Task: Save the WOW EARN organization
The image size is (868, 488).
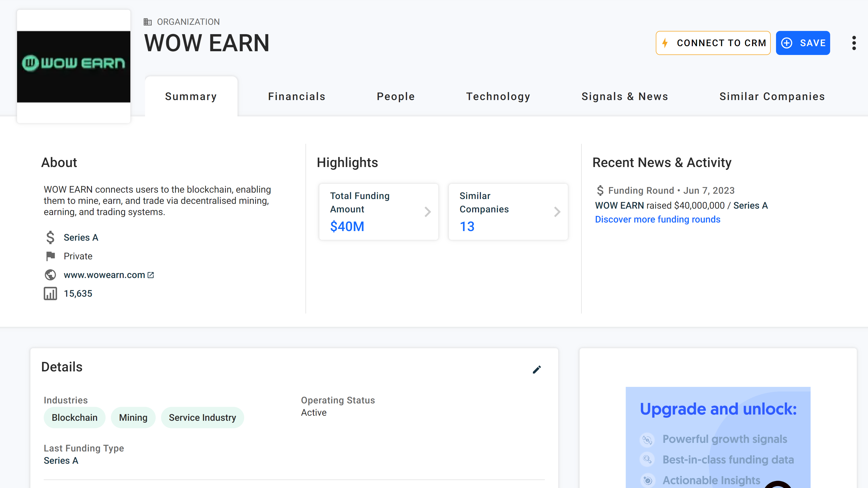Action: coord(803,43)
